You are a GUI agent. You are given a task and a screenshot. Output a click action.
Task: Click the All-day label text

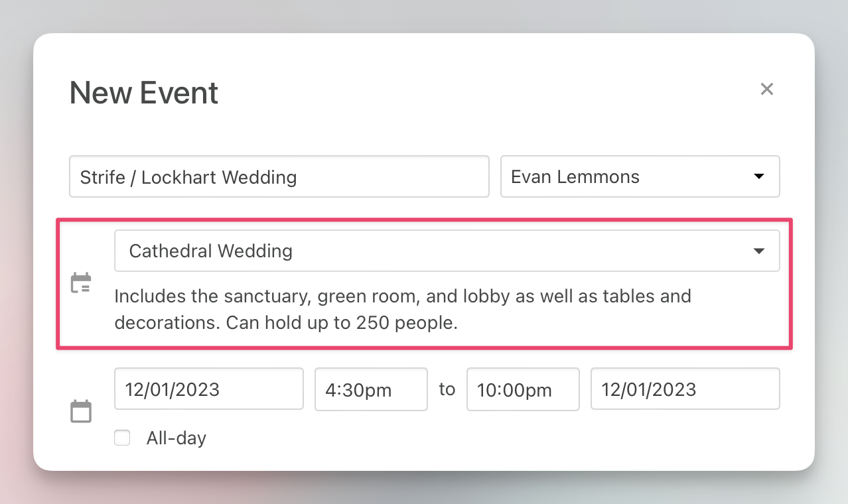[176, 438]
